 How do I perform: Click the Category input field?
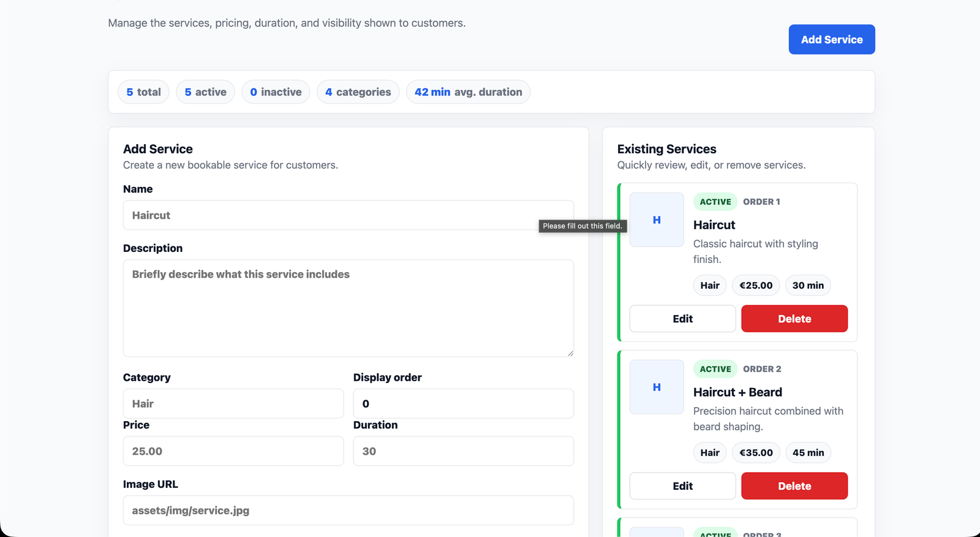tap(233, 403)
